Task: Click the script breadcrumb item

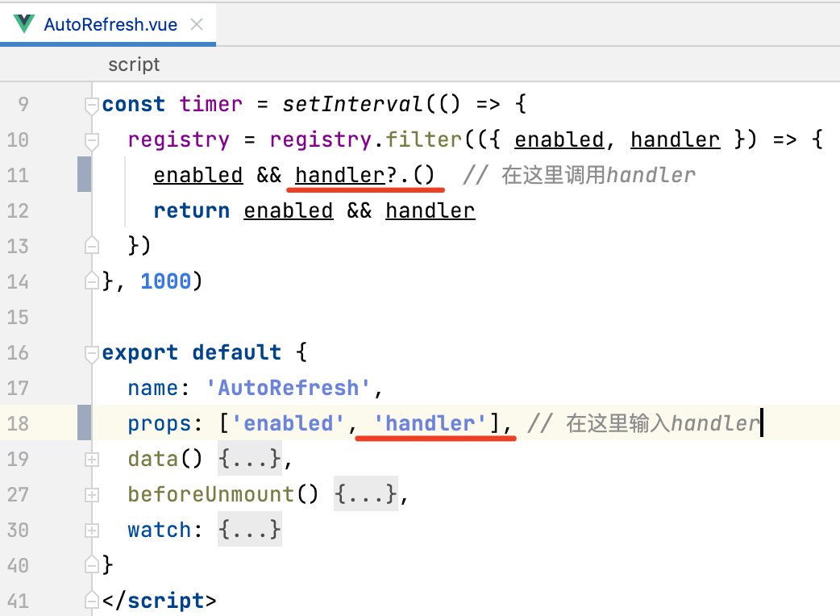Action: pos(134,65)
